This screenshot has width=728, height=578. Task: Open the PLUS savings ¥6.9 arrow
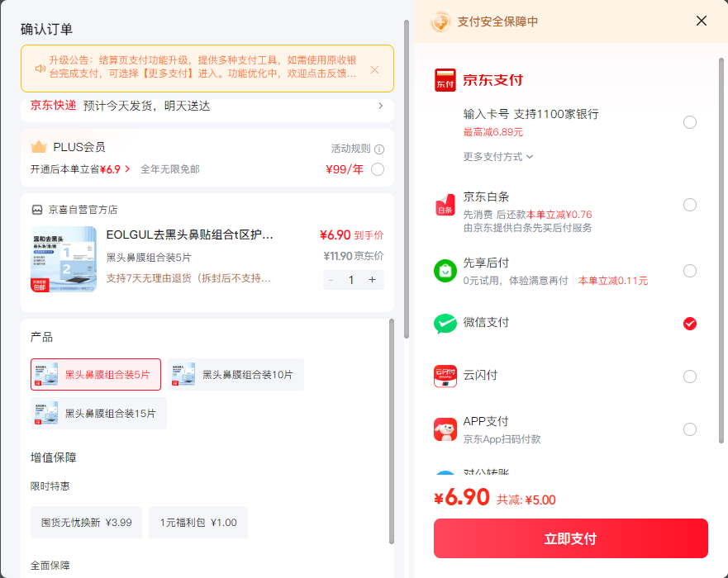pyautogui.click(x=127, y=169)
